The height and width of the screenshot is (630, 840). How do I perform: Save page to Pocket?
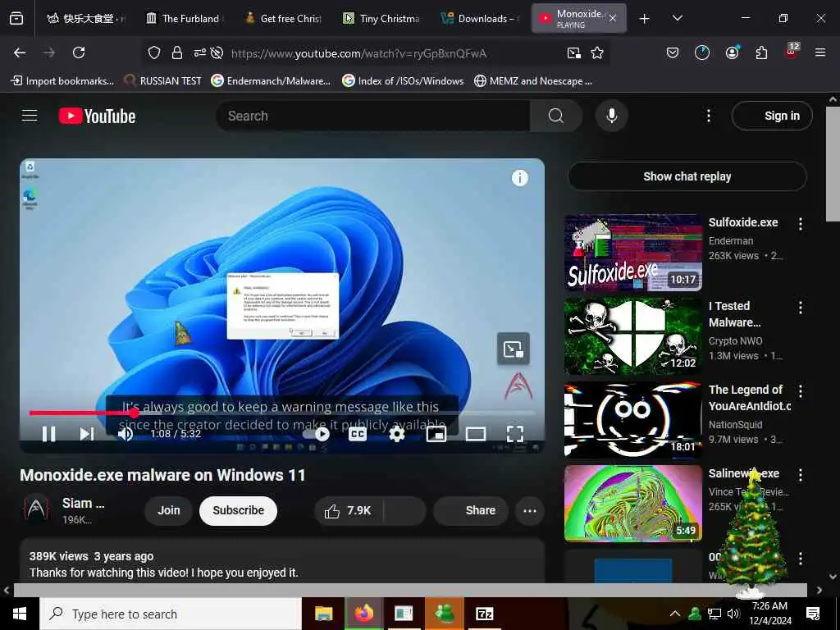pos(673,52)
